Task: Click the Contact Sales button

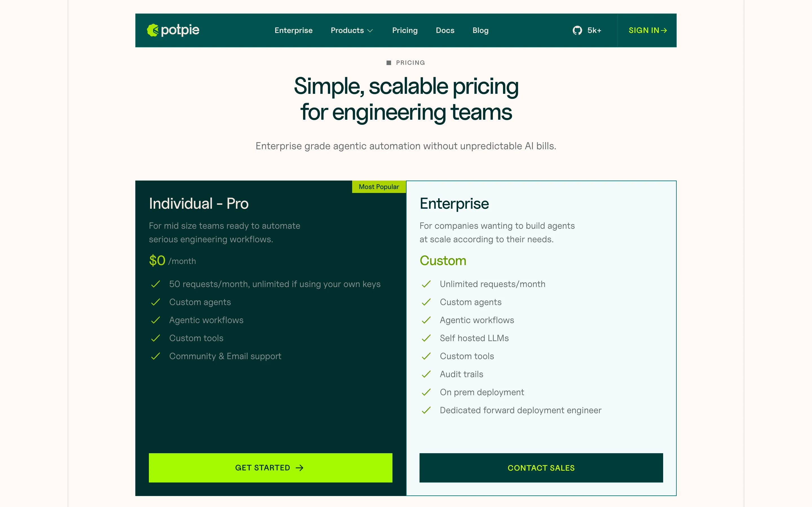Action: point(541,468)
